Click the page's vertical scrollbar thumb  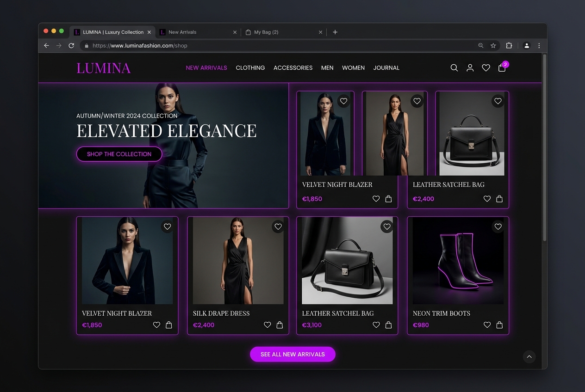[544, 148]
